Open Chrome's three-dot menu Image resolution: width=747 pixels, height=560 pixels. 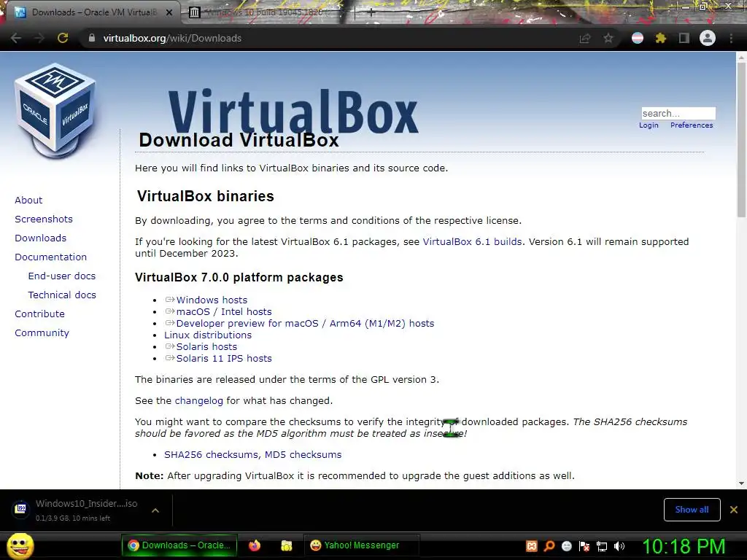[x=731, y=38]
